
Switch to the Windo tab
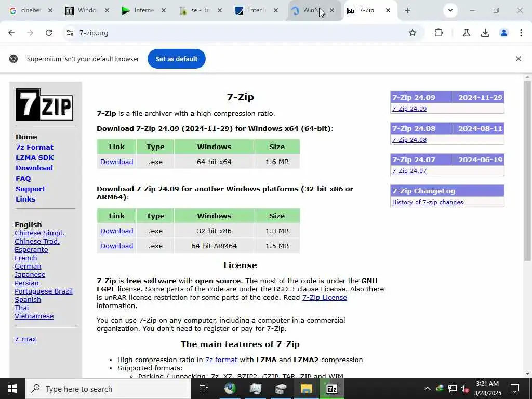87,10
